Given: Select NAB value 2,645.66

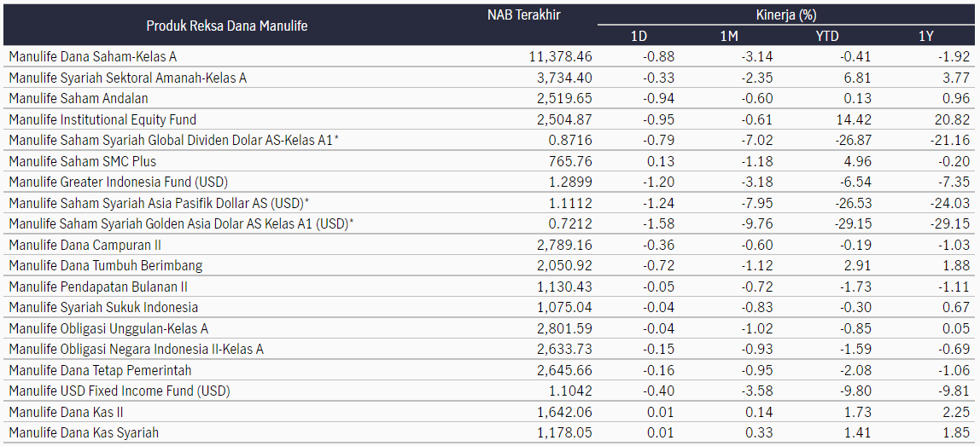Looking at the screenshot, I should tap(564, 370).
